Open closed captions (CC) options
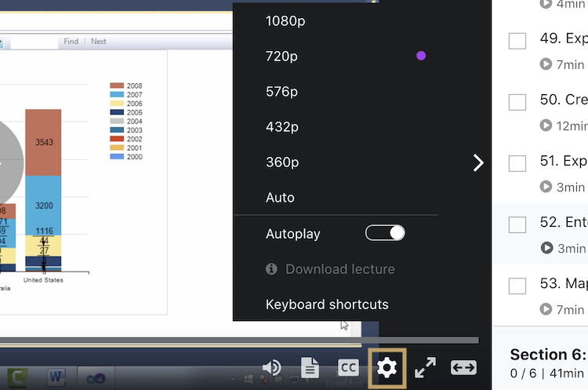This screenshot has width=588, height=390. [348, 367]
